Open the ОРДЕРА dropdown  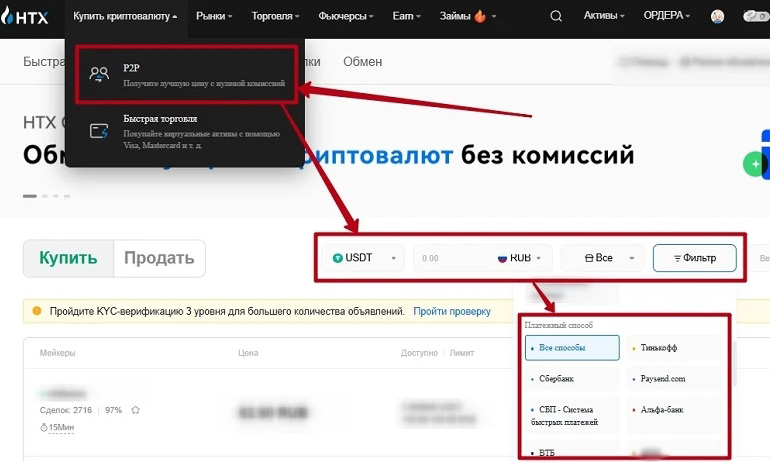pos(667,16)
